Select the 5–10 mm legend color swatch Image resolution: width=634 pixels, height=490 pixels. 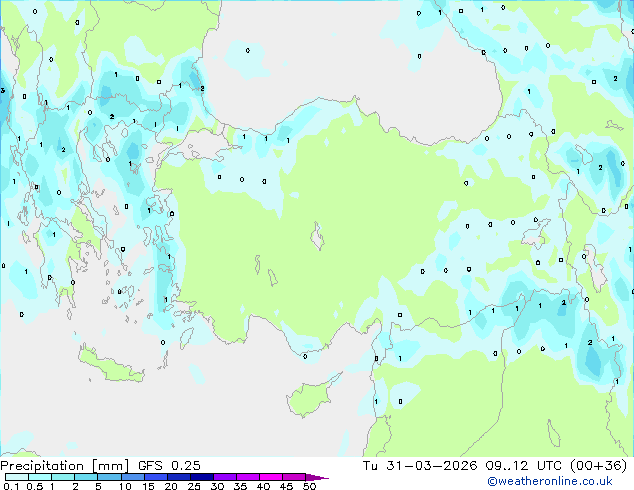click(109, 477)
